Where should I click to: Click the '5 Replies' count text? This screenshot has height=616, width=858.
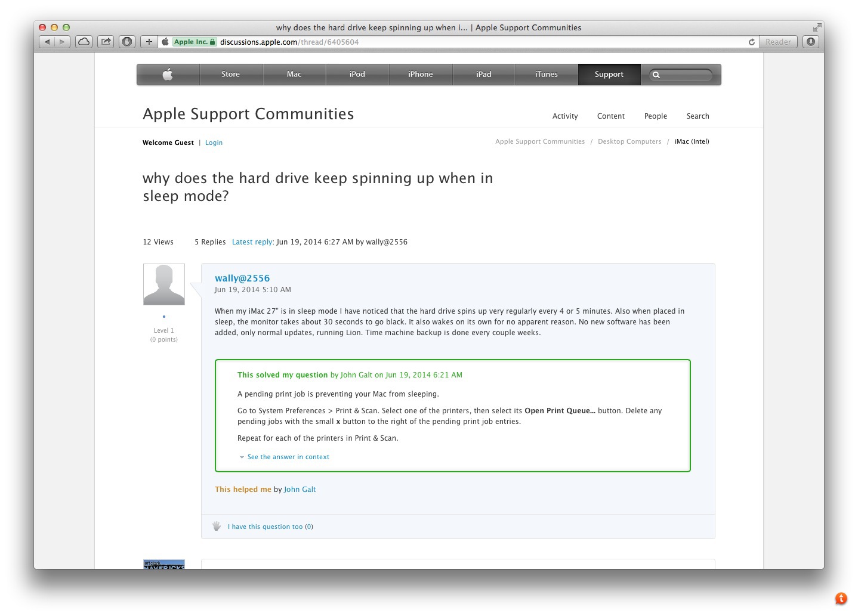pos(210,242)
